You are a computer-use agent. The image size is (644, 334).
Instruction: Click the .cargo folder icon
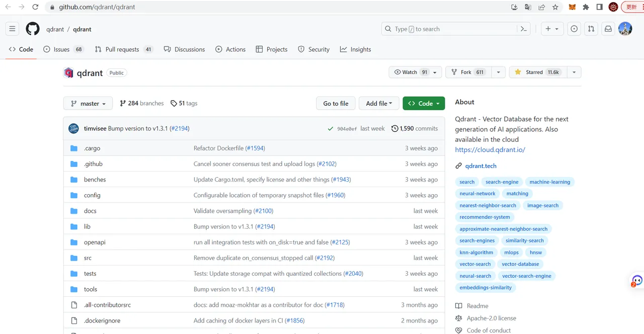74,148
